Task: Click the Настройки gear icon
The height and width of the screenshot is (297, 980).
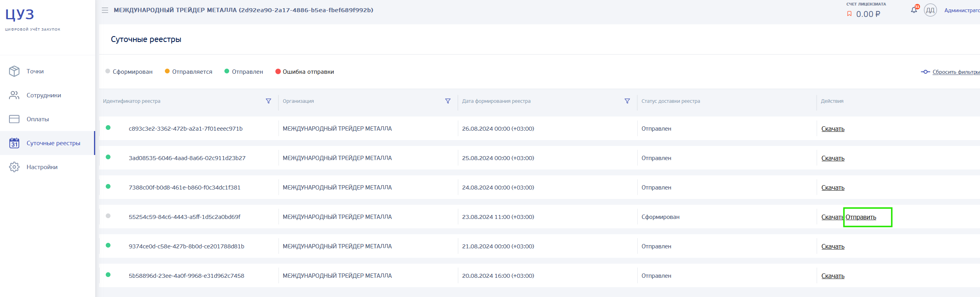Action: pos(14,167)
